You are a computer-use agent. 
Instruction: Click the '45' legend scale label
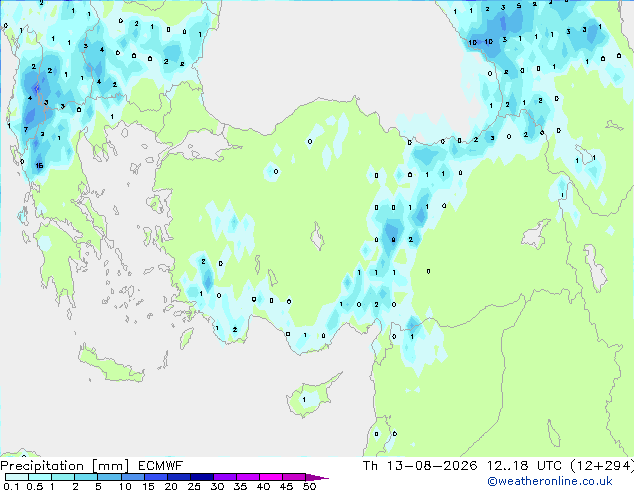(x=286, y=486)
